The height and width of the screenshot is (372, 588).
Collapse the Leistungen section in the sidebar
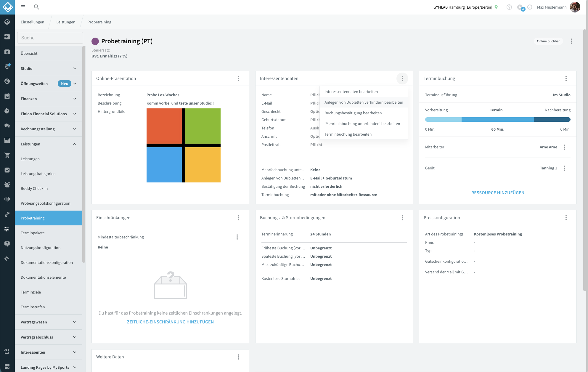[x=74, y=144]
